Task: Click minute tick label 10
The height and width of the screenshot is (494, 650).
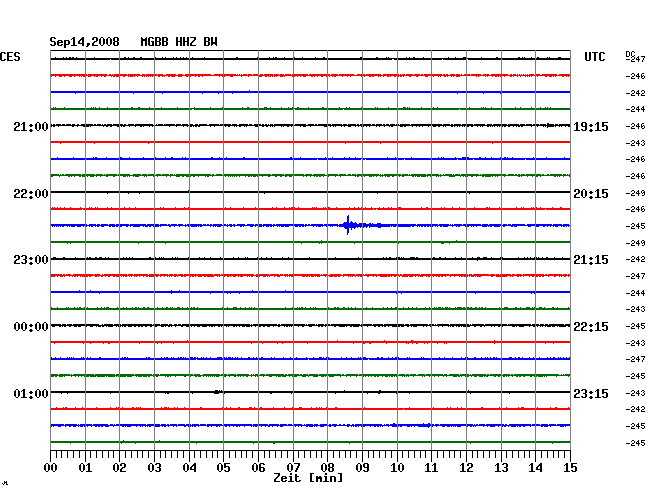Action: coord(397,467)
